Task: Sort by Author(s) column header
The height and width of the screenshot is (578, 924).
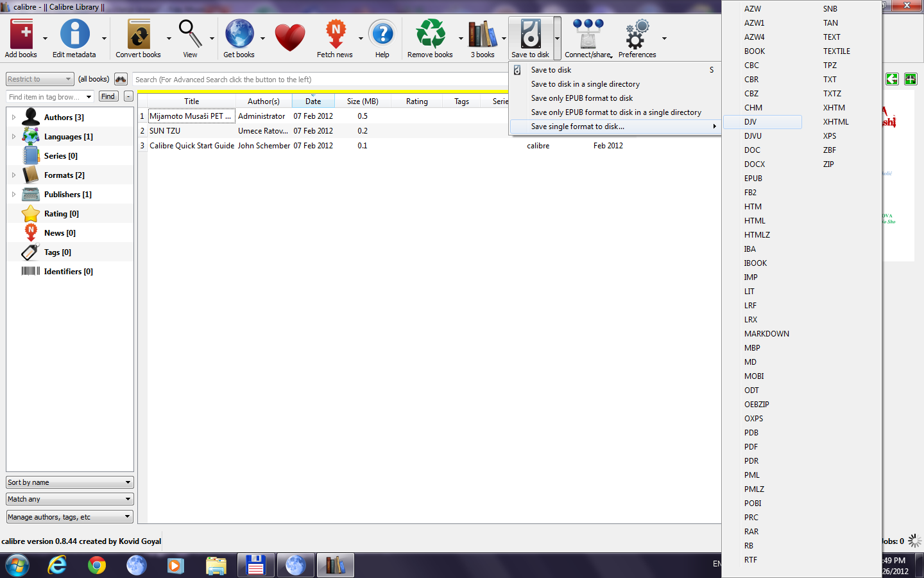Action: coord(264,101)
